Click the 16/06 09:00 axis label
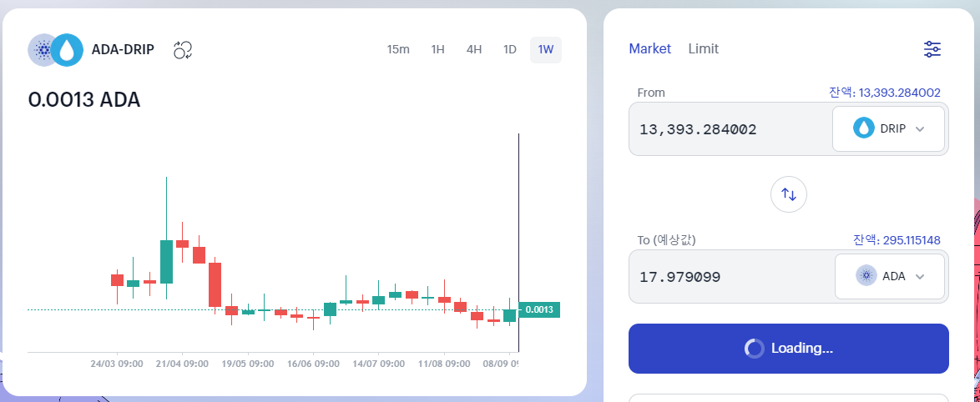The width and height of the screenshot is (980, 402). 313,364
